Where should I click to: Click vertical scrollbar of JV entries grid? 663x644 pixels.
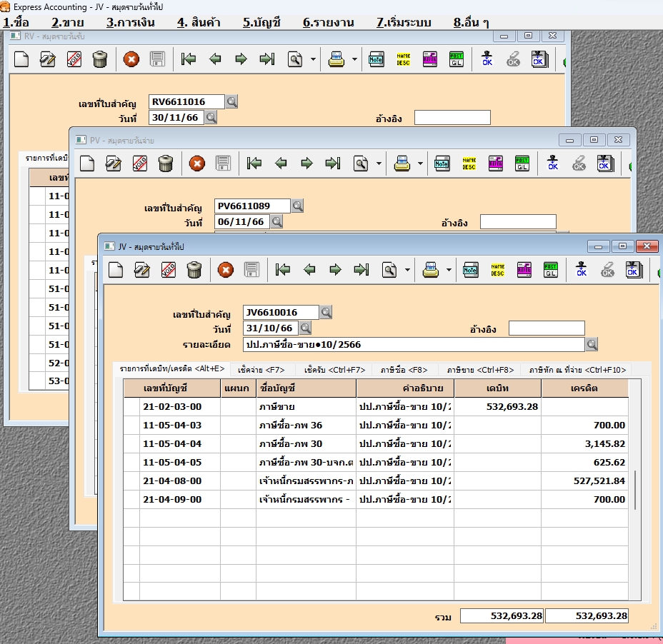(635, 490)
